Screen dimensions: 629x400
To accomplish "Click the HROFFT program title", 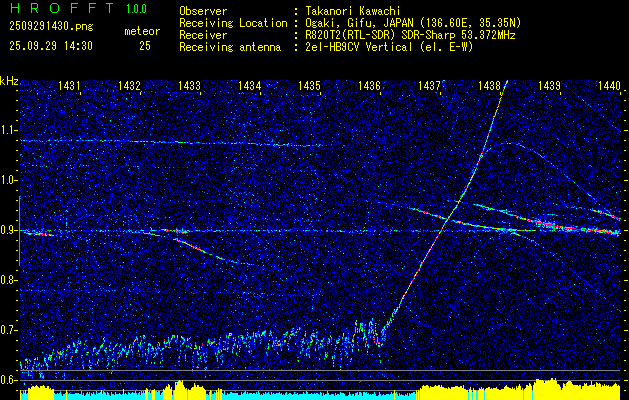I will tap(61, 8).
